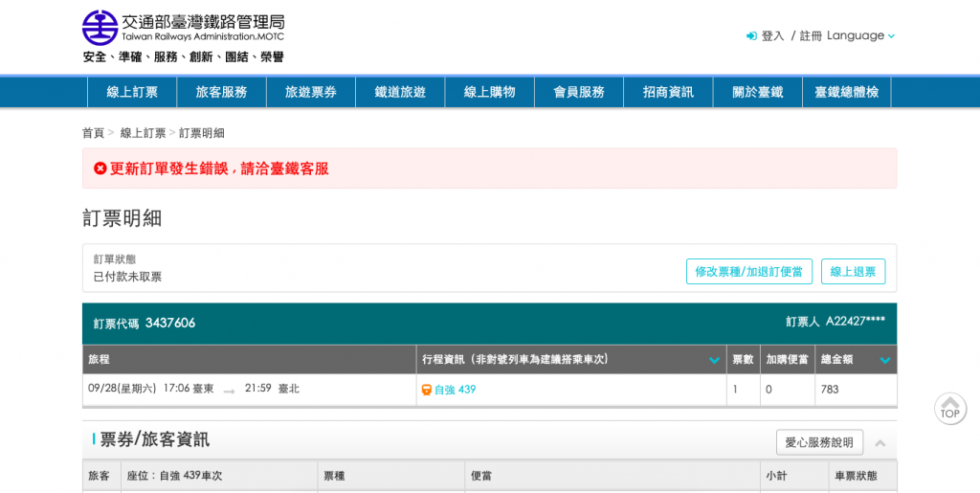This screenshot has width=980, height=493.
Task: Collapse the 票券/旅客資訊 section arrow
Action: coord(880,443)
